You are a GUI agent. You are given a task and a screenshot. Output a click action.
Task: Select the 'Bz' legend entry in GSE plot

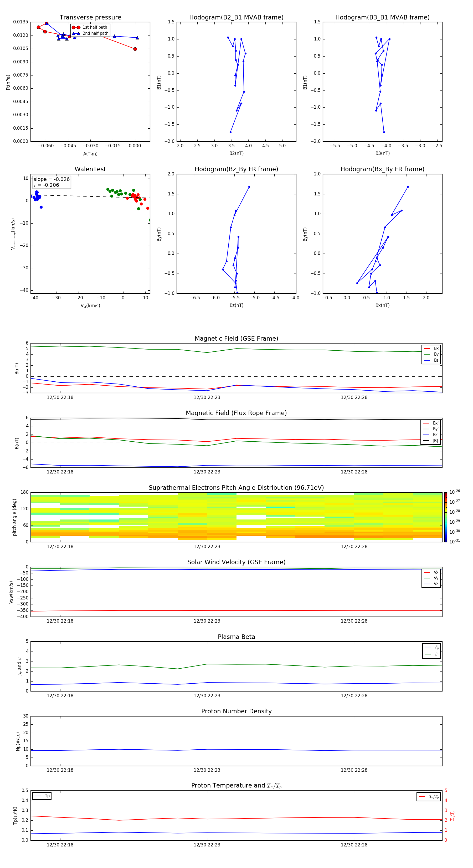(431, 361)
